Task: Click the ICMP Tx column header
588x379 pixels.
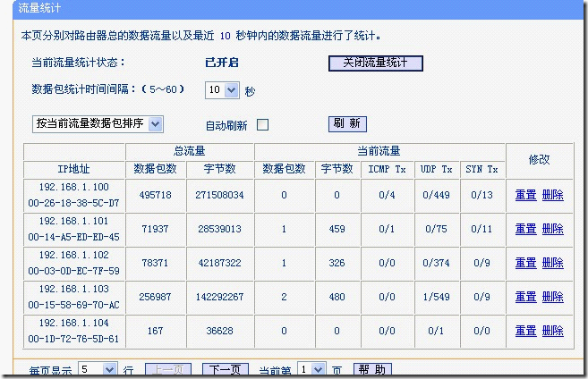Action: coord(387,169)
